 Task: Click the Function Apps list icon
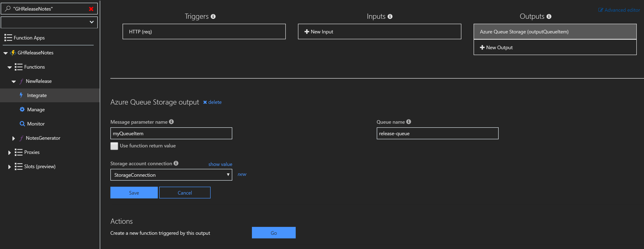[8, 37]
